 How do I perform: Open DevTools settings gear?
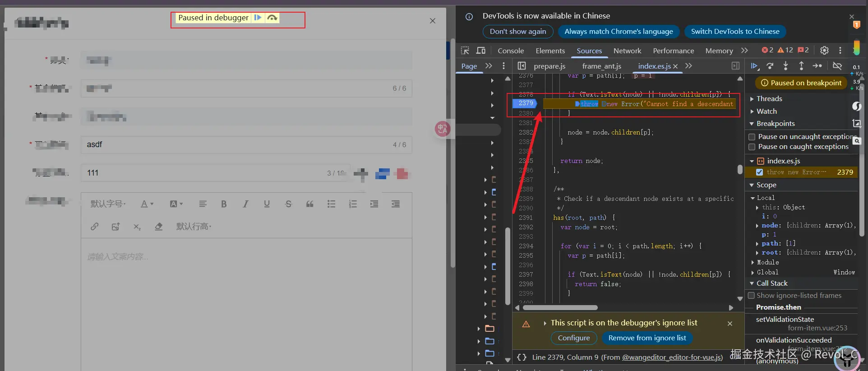[x=824, y=51]
